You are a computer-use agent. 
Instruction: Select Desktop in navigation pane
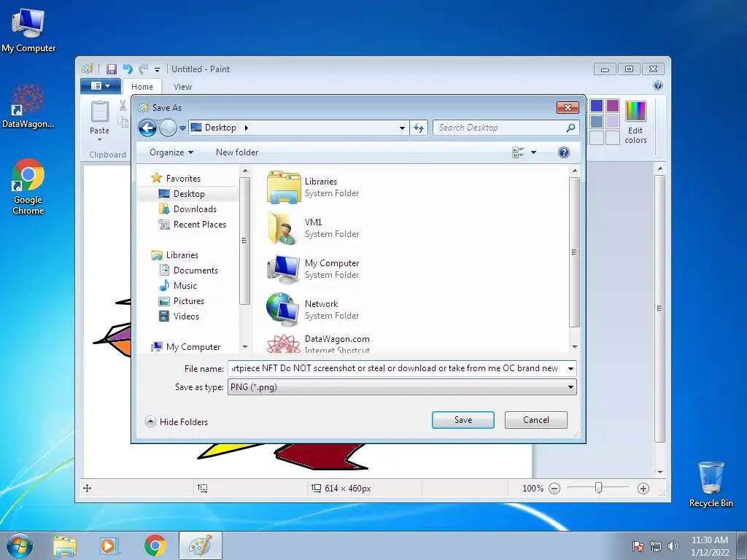(188, 194)
